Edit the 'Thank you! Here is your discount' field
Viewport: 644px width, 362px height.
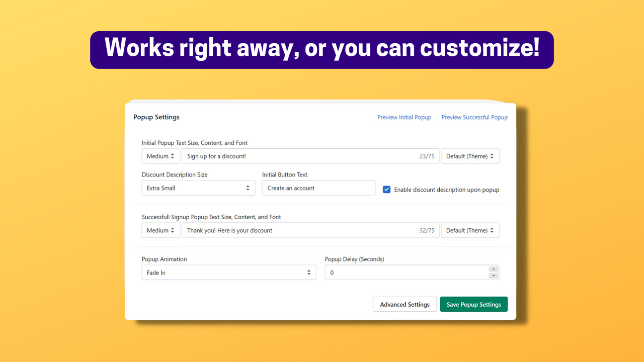[x=310, y=230]
